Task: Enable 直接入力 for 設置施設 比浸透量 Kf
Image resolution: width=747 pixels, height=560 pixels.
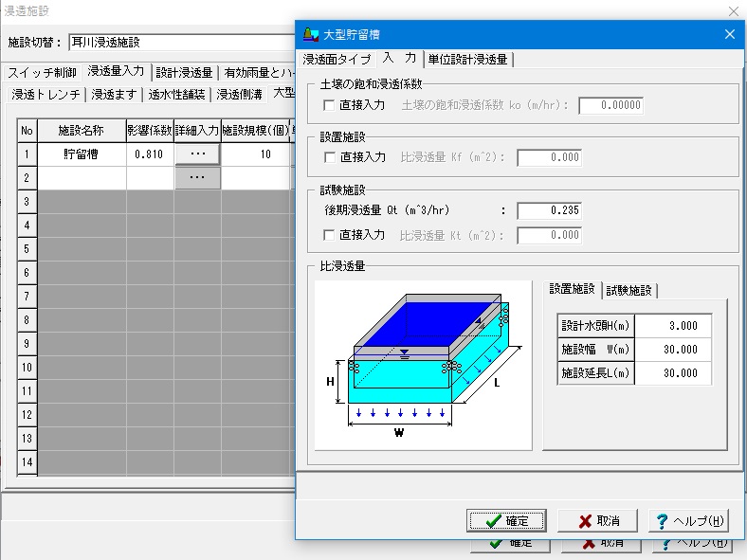Action: tap(330, 157)
